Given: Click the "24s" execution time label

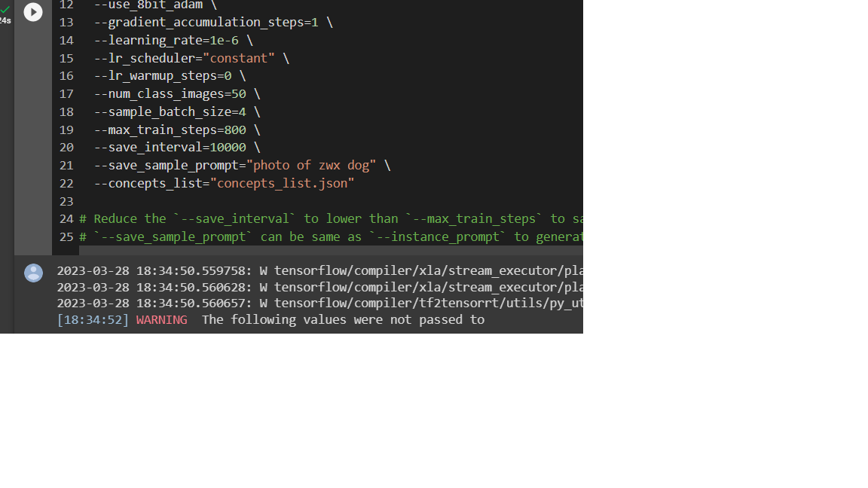Looking at the screenshot, I should (6, 20).
